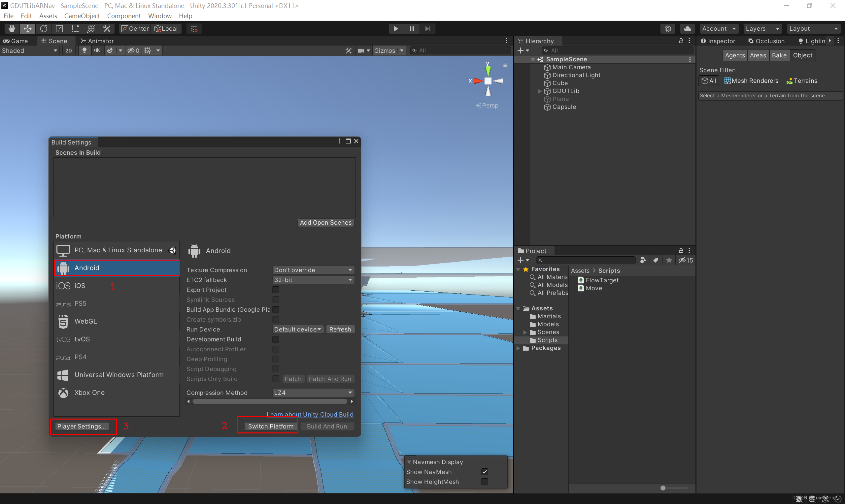Lock the Project panel
Screen dimensions: 845x504
point(681,250)
